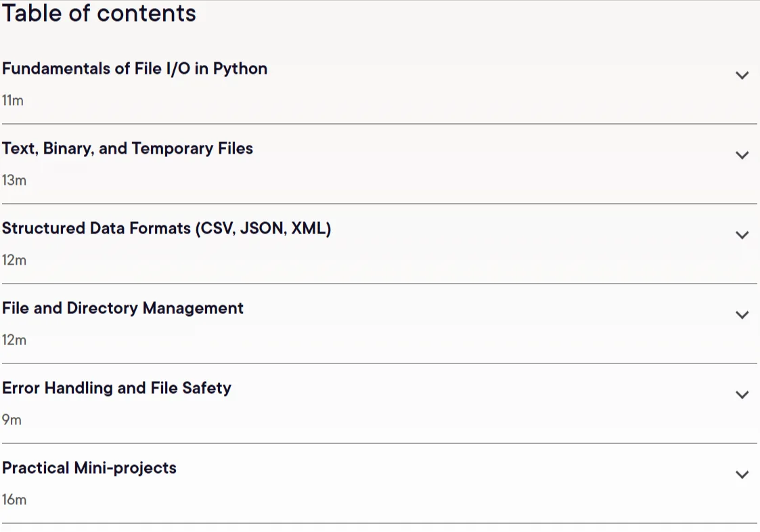Image resolution: width=760 pixels, height=532 pixels.
Task: Click 12m duration under Structured Data Formats
Action: pos(14,261)
